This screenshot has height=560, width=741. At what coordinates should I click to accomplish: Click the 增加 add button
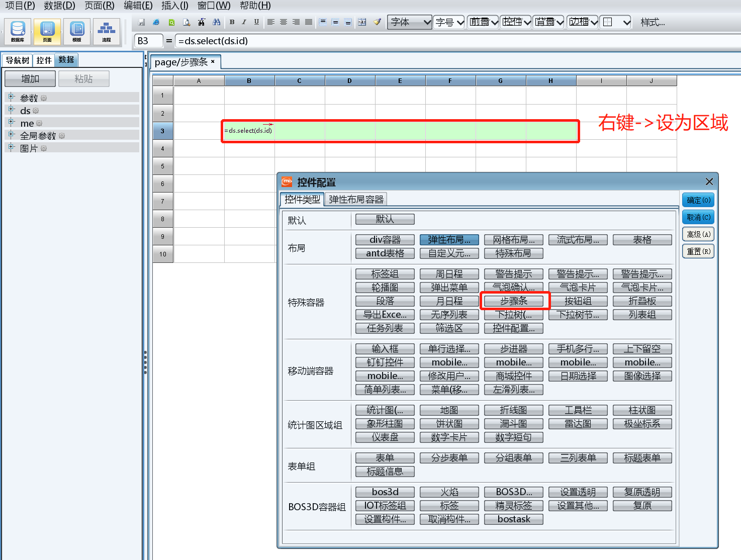pyautogui.click(x=30, y=79)
